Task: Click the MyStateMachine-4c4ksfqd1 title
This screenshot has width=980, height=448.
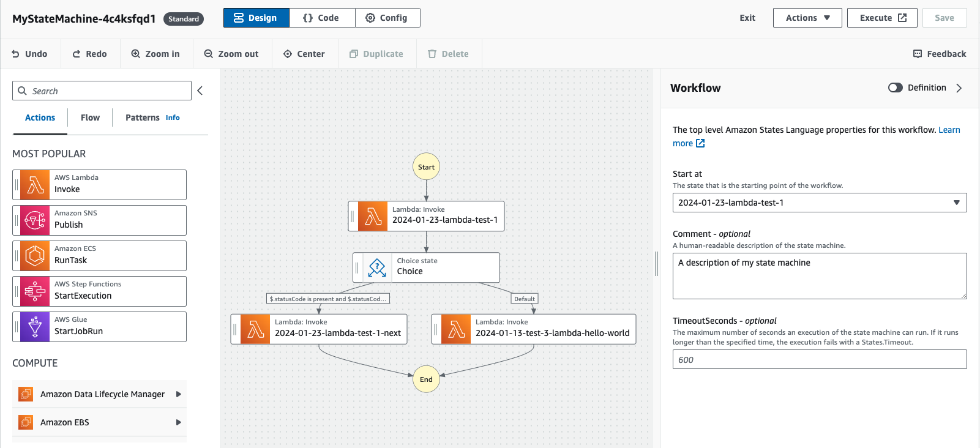Action: [84, 18]
